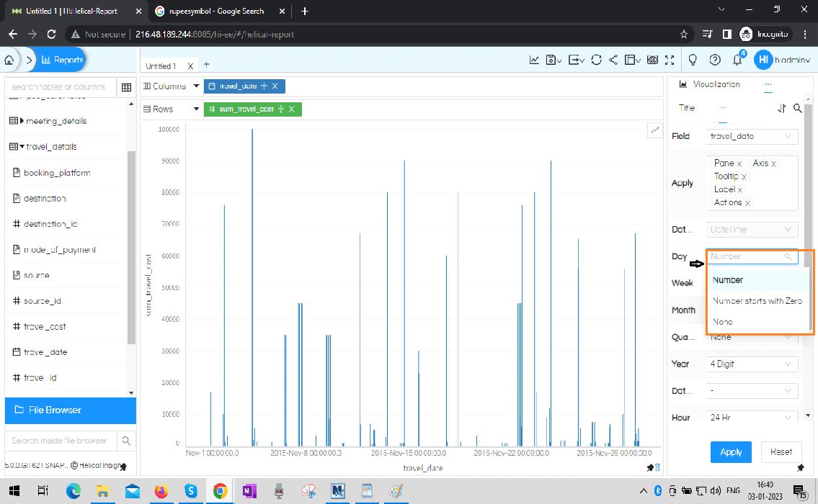Open OneNote from the taskbar
Viewport: 818px width, 504px height.
pyautogui.click(x=249, y=491)
